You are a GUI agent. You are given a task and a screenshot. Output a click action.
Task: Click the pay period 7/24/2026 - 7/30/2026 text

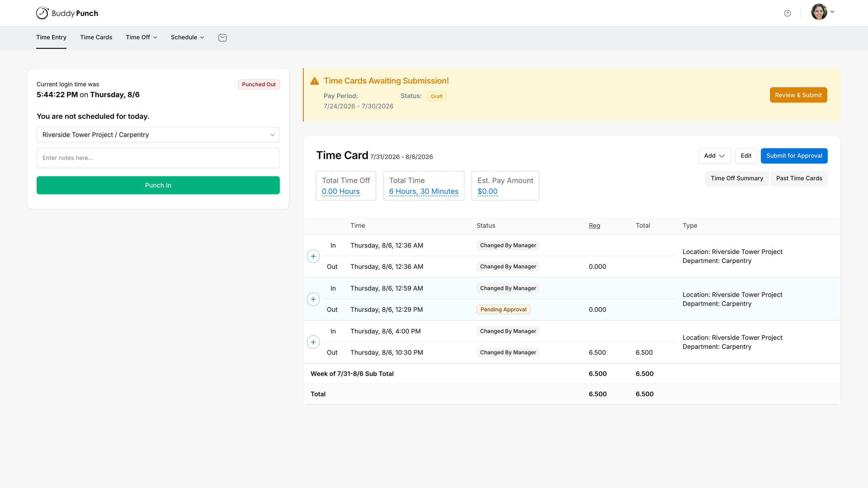click(x=358, y=106)
